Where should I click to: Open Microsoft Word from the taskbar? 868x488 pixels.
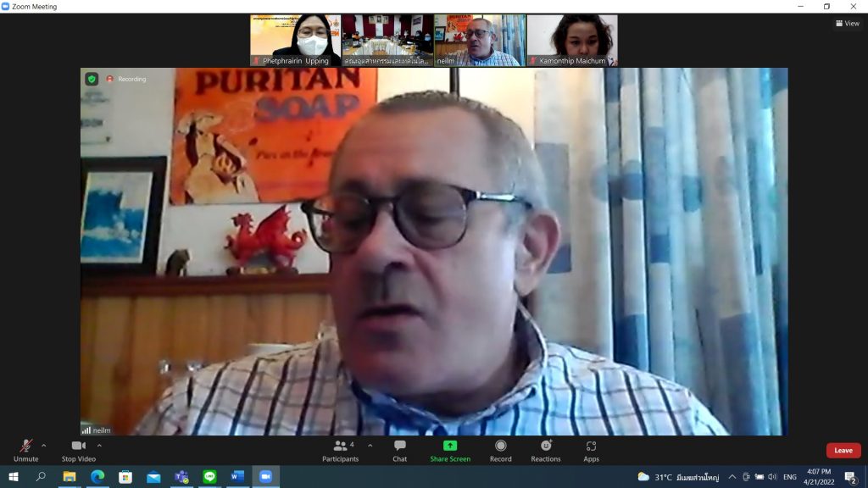pos(237,477)
